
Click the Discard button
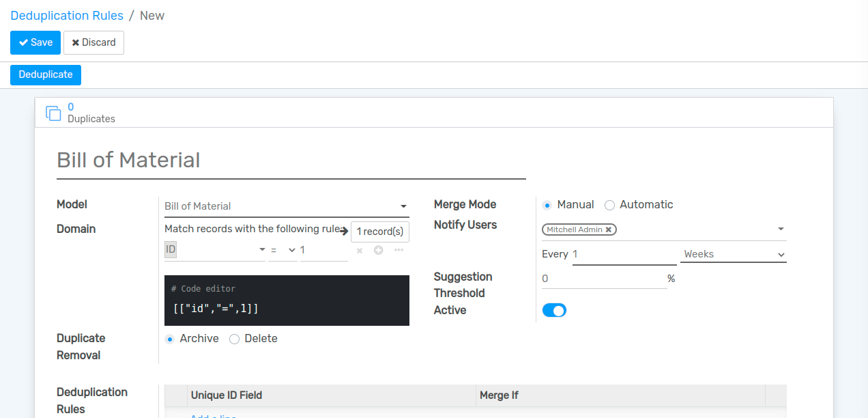[93, 42]
